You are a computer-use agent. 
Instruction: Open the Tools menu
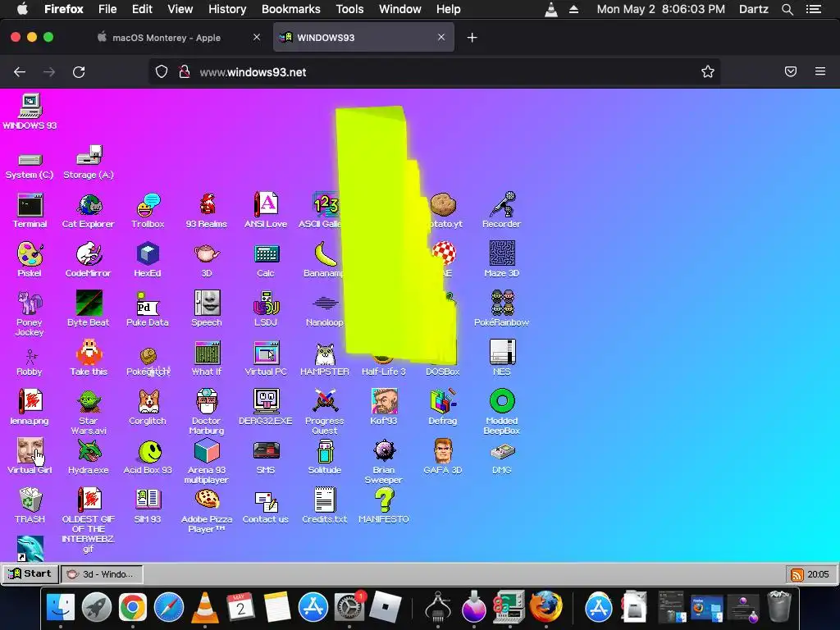tap(349, 9)
